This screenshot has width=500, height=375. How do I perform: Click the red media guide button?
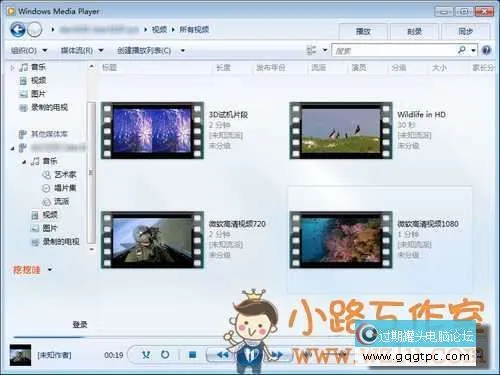coord(27,269)
